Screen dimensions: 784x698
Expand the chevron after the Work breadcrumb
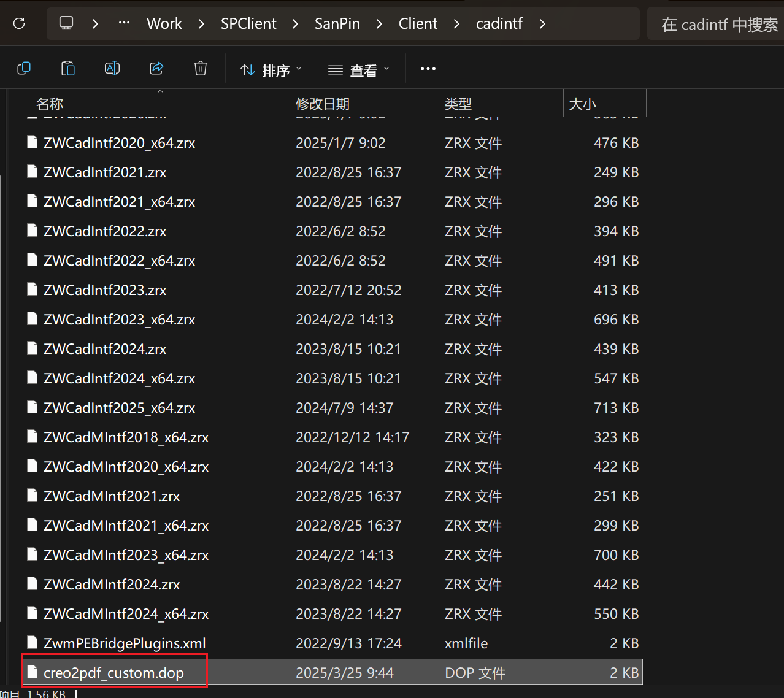[201, 23]
